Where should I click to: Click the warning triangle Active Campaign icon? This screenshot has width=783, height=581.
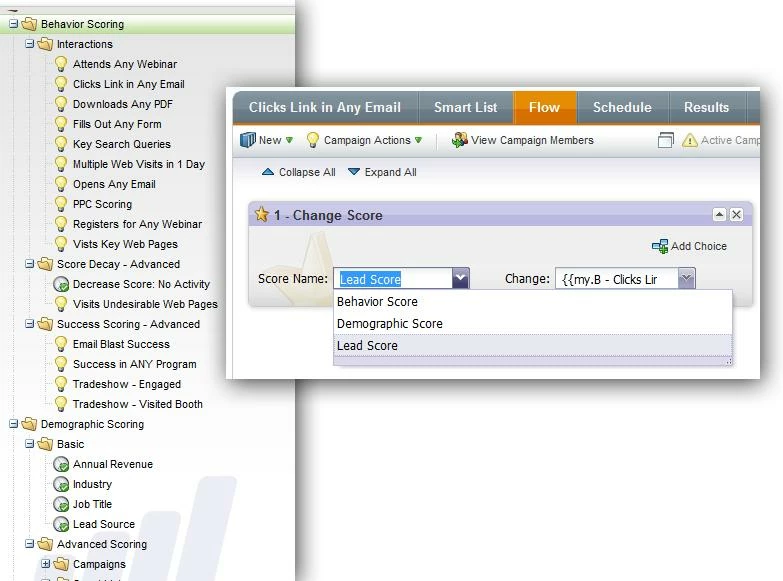click(690, 140)
